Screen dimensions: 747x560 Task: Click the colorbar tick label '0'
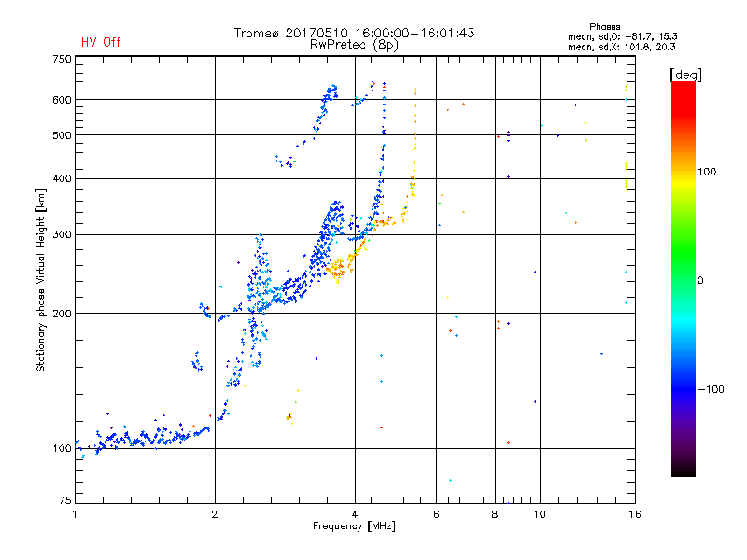700,281
